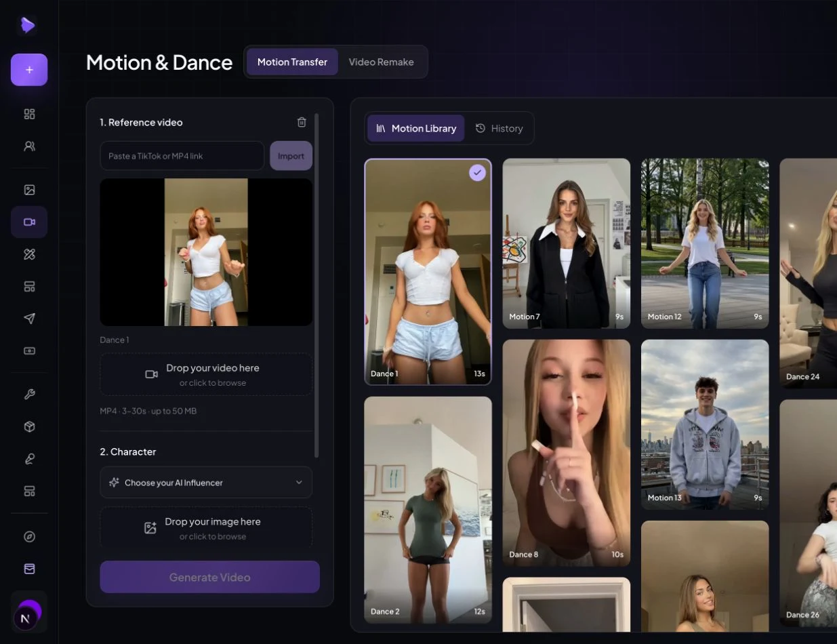
Task: Expand the Choose your AI Influencer dropdown
Action: pyautogui.click(x=206, y=483)
